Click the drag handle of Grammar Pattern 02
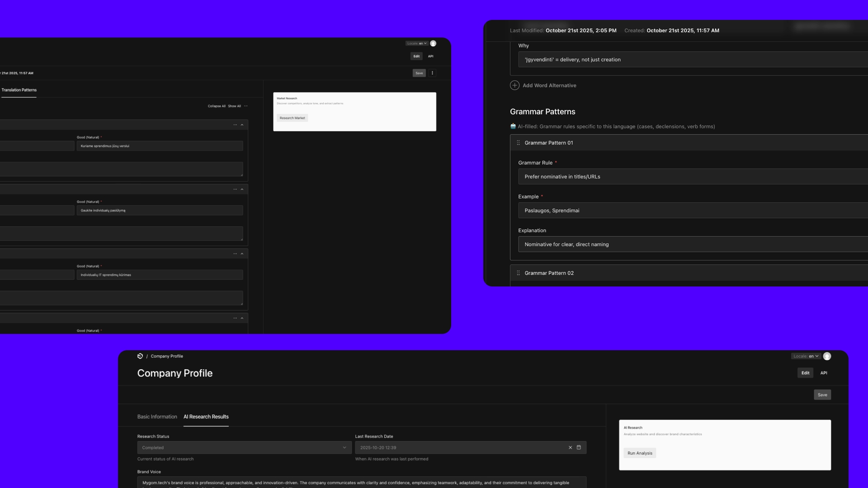 point(518,273)
